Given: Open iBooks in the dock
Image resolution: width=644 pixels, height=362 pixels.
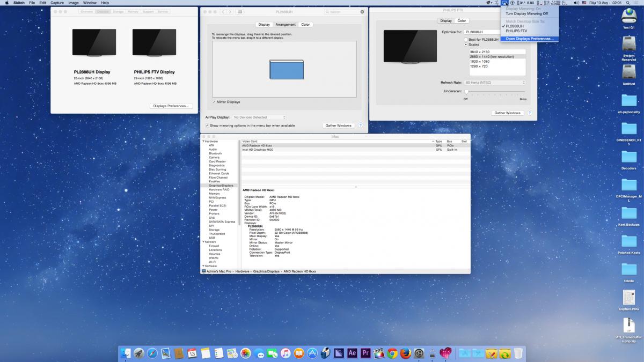Looking at the screenshot, I should pyautogui.click(x=299, y=353).
